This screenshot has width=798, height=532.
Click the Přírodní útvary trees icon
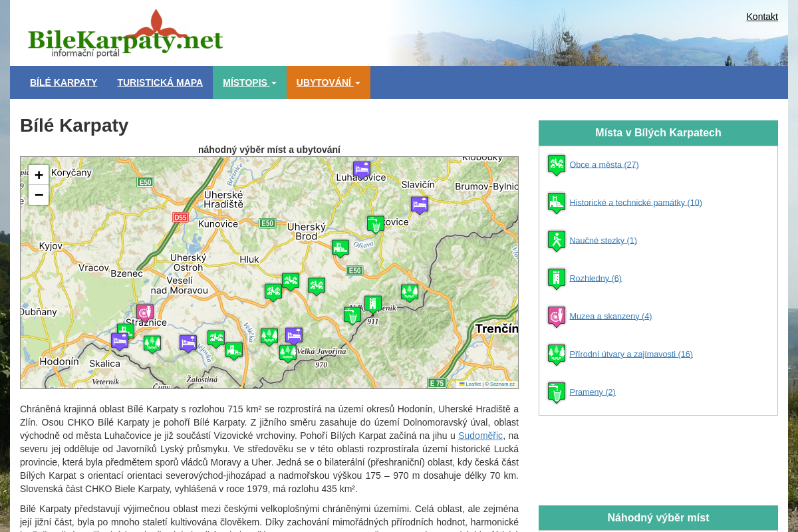[557, 354]
